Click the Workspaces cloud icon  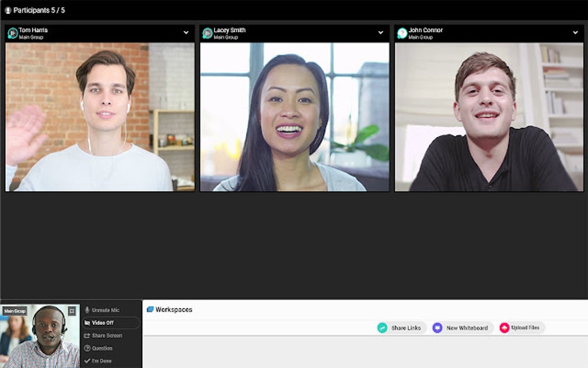[x=150, y=309]
